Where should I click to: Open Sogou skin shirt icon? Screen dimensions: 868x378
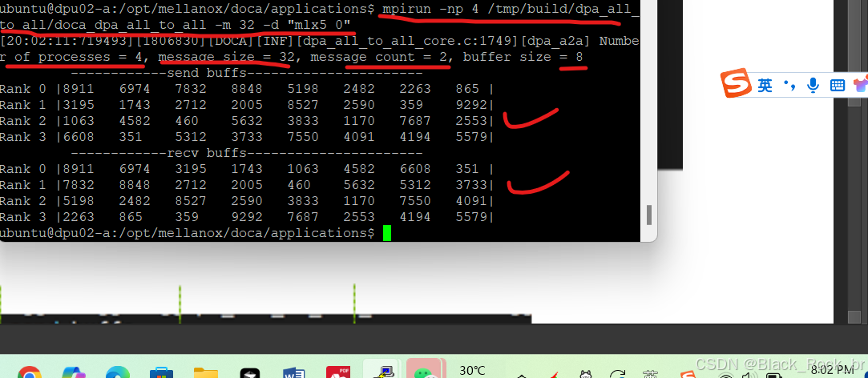(861, 85)
